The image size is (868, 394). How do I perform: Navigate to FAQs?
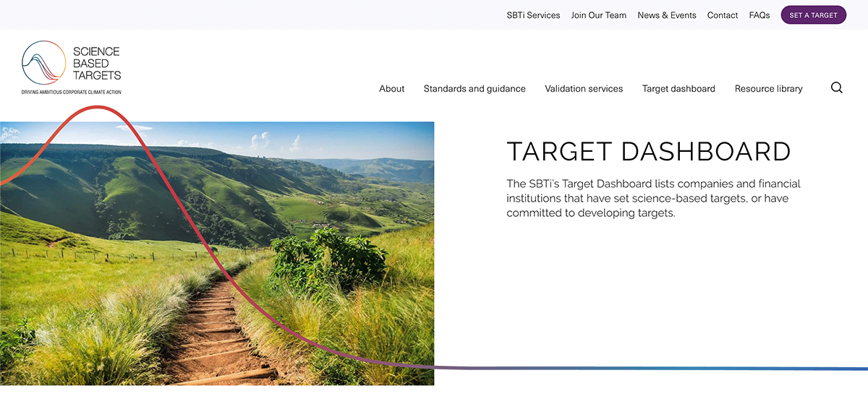click(x=759, y=15)
